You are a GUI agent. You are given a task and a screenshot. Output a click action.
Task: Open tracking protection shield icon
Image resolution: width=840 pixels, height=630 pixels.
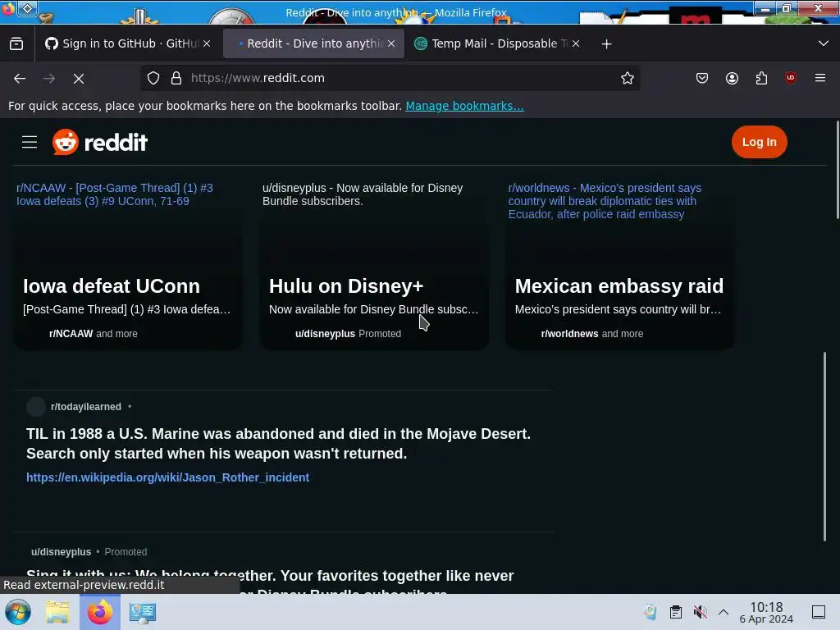point(153,78)
